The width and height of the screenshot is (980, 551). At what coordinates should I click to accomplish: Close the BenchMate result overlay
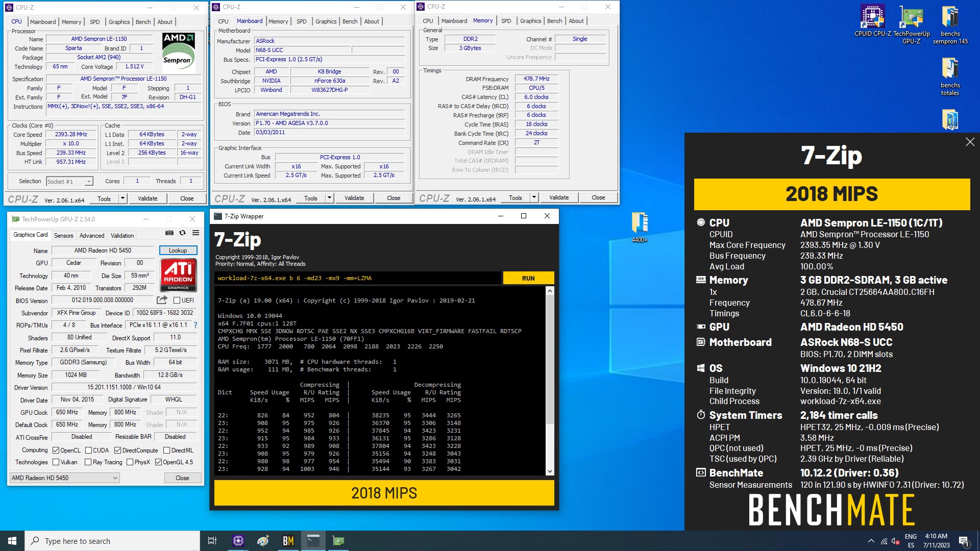coord(970,142)
